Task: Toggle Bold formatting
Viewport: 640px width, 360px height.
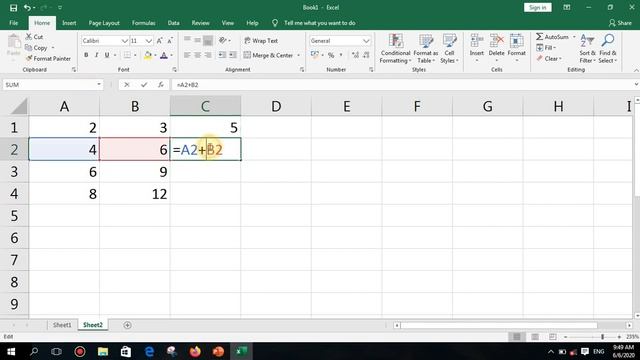Action: 86,55
